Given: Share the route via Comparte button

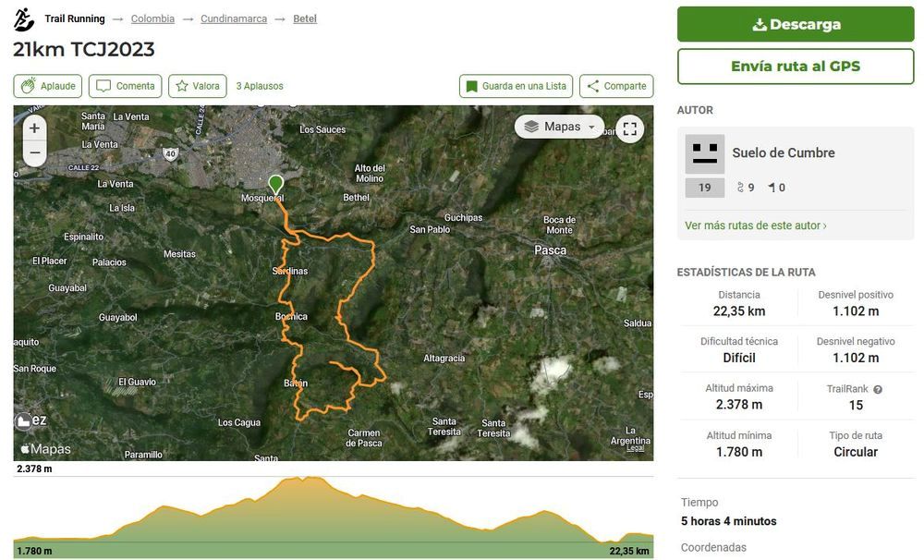Looking at the screenshot, I should [x=616, y=86].
